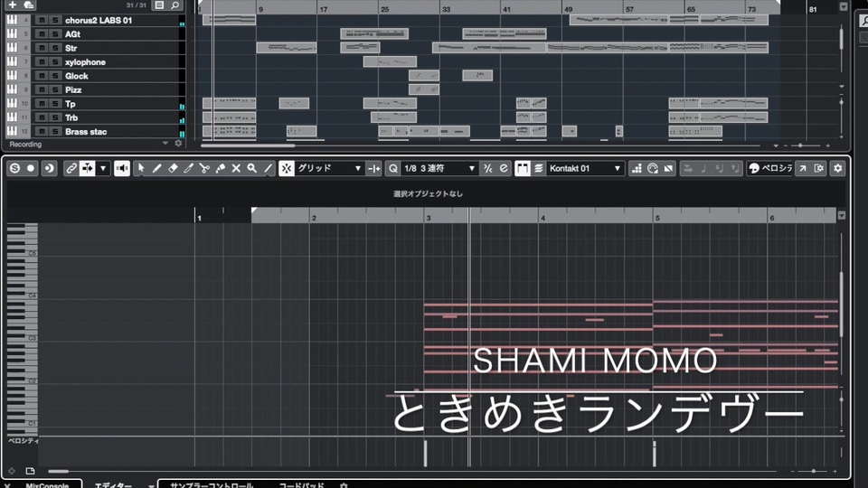This screenshot has height=488, width=868.
Task: Mute the Brass stac track
Action: 42,132
